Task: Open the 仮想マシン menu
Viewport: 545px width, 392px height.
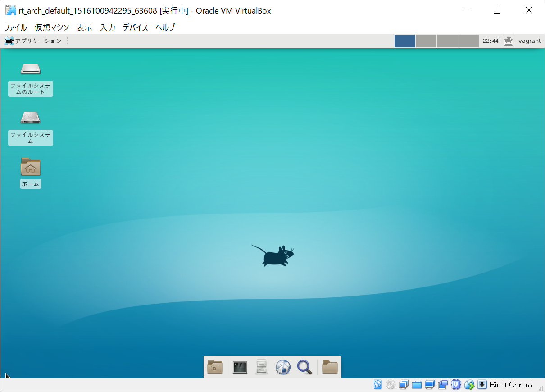Action: pos(52,27)
